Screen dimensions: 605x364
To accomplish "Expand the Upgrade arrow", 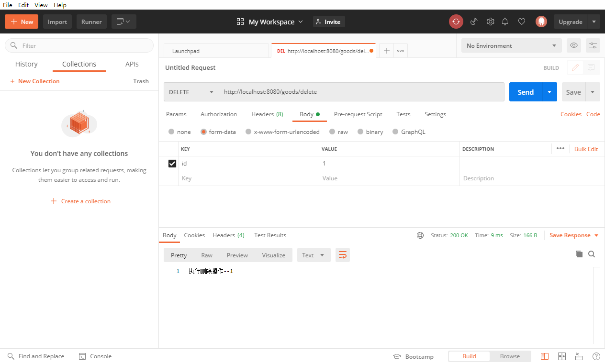I will (x=594, y=22).
